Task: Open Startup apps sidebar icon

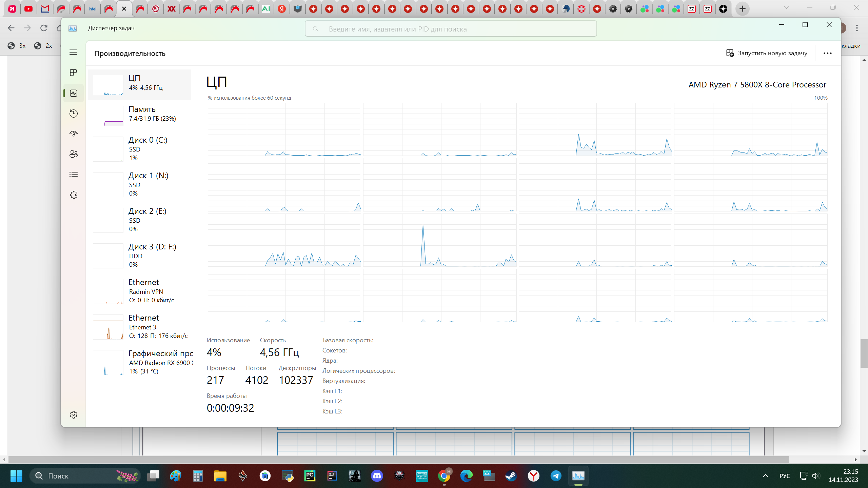Action: point(73,134)
